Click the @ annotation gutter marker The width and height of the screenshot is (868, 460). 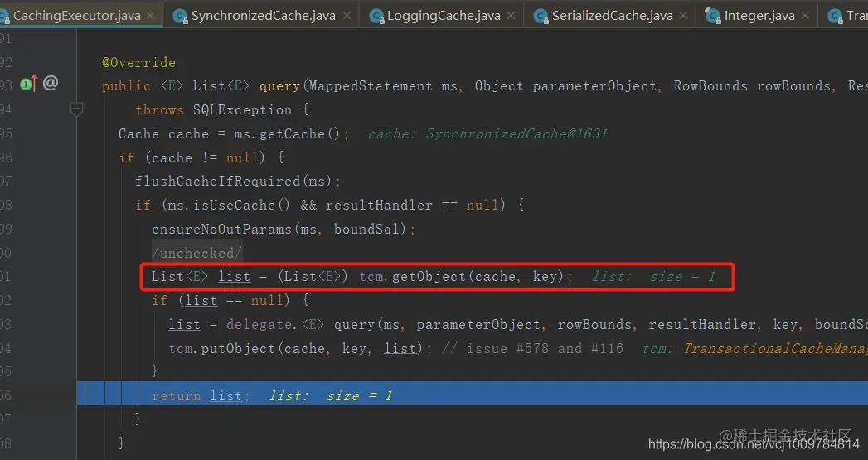(51, 83)
